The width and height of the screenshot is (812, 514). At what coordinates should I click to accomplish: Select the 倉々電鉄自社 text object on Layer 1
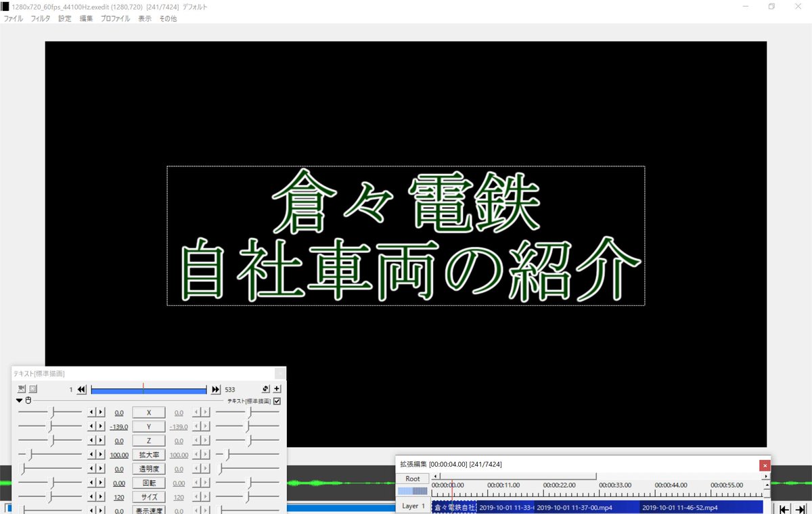click(x=454, y=507)
